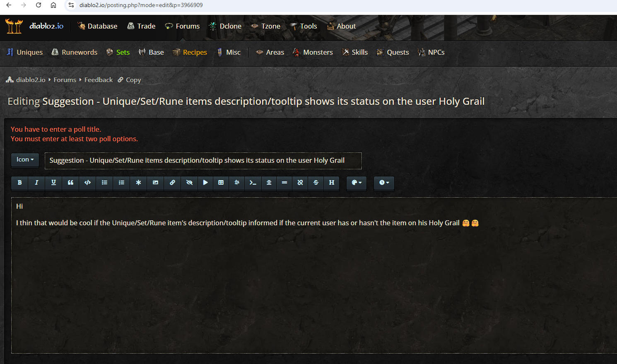This screenshot has height=364, width=617.
Task: Open the font color palette dropdown
Action: coord(357,183)
